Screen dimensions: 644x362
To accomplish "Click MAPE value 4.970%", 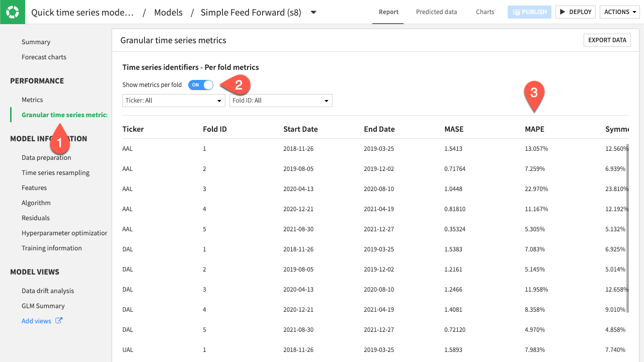I will (535, 330).
